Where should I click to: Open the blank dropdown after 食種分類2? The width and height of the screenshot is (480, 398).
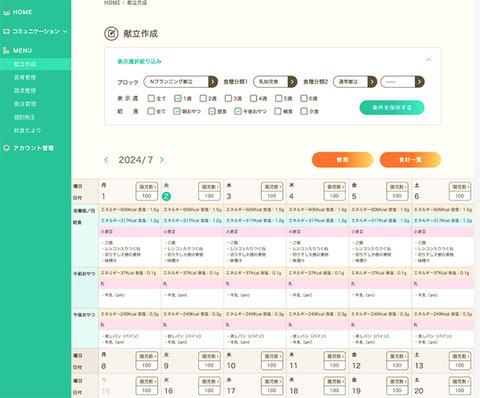tap(402, 82)
